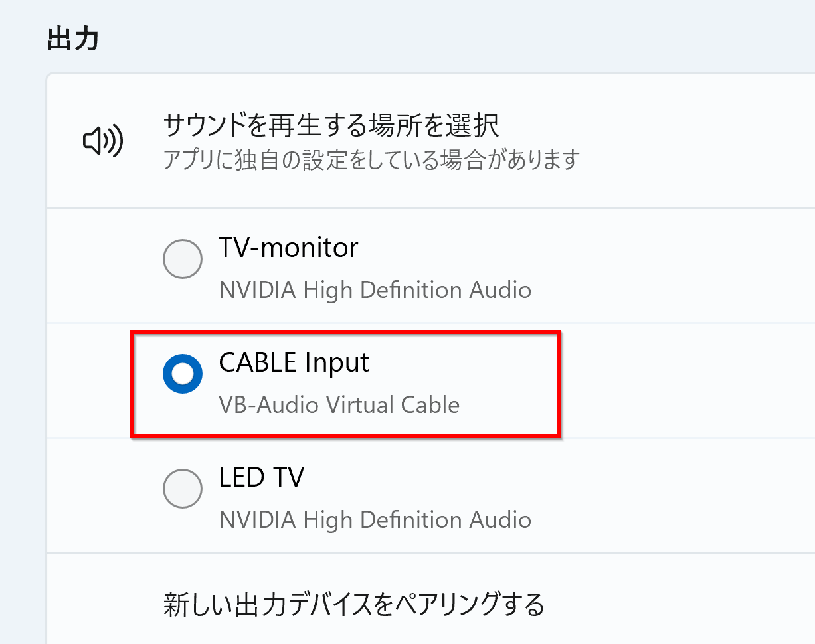This screenshot has height=644, width=815.
Task: Click the speaker volume icon
Action: point(103,141)
